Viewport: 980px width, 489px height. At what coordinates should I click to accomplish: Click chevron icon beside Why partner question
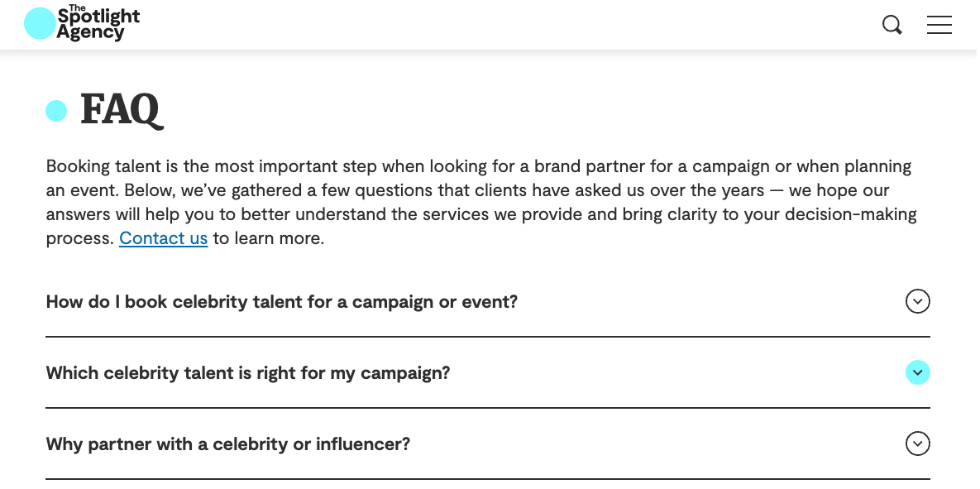(917, 444)
